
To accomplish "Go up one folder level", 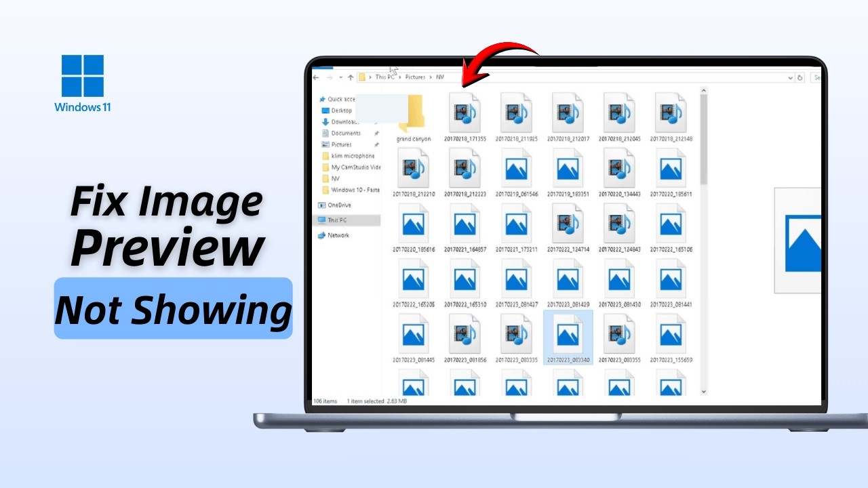I will coord(351,77).
